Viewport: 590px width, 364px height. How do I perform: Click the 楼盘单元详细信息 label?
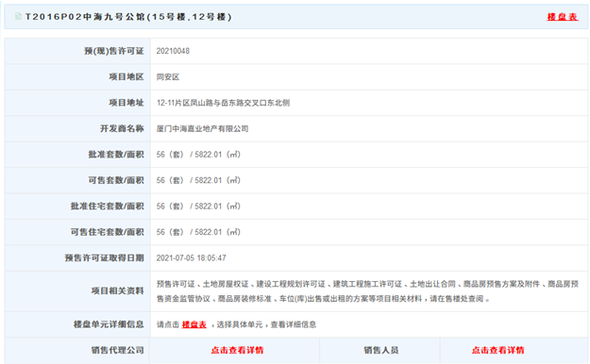click(109, 324)
